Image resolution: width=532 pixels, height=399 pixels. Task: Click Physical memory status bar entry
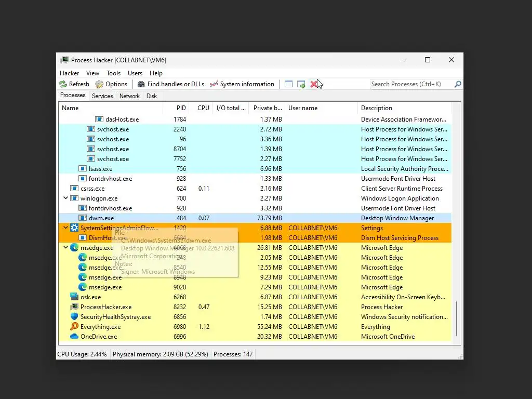160,354
